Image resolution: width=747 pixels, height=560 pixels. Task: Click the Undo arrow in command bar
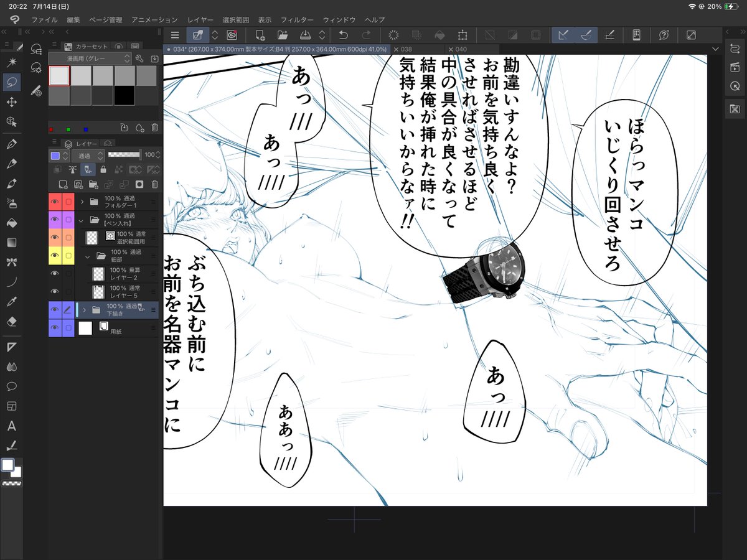(343, 35)
